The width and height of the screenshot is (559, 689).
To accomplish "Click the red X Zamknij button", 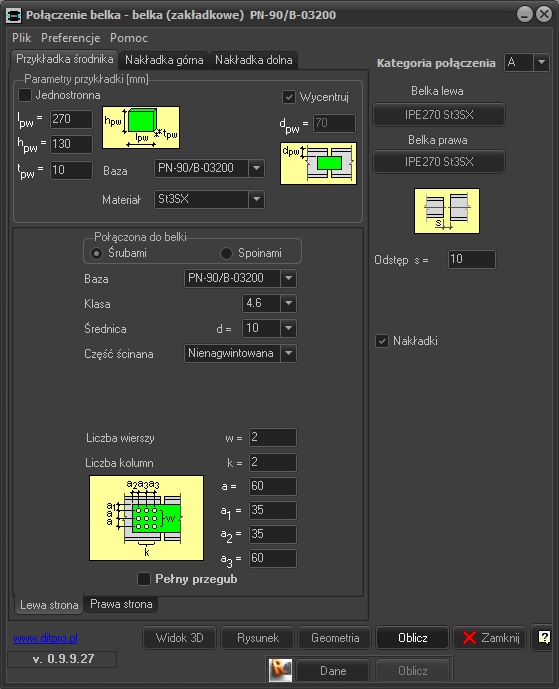I will [x=490, y=638].
